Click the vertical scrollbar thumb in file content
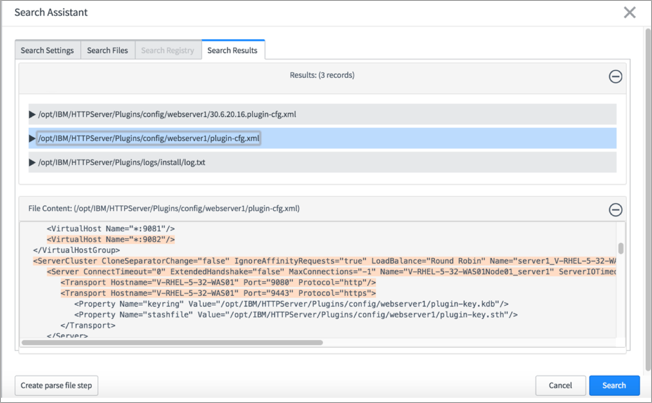This screenshot has width=652, height=403. click(x=621, y=248)
